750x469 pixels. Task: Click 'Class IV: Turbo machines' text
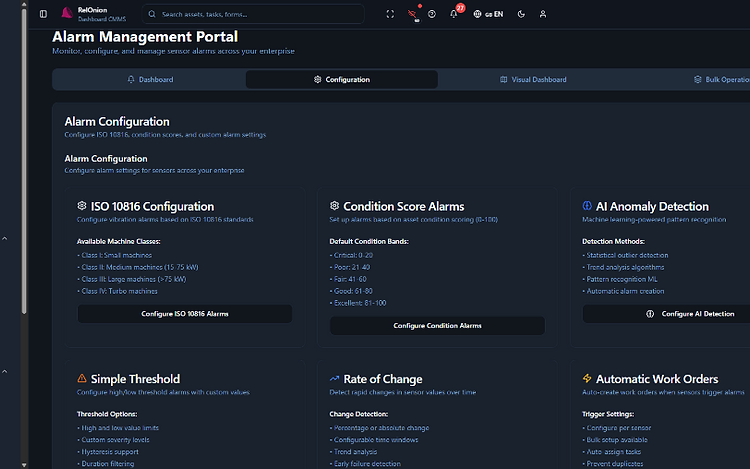tap(119, 291)
